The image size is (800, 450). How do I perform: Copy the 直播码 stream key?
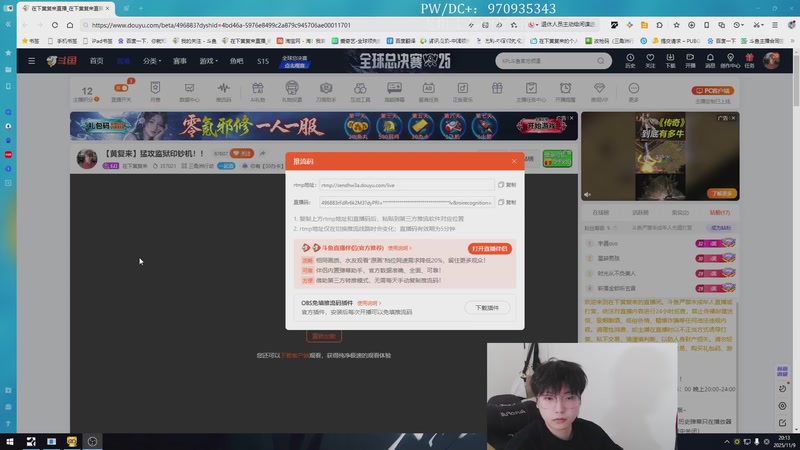(507, 203)
